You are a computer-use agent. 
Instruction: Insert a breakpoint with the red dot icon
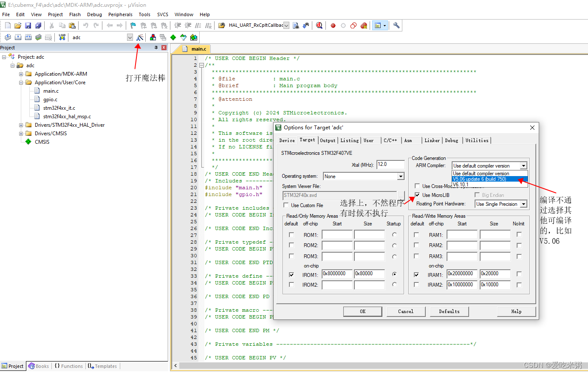click(x=333, y=25)
